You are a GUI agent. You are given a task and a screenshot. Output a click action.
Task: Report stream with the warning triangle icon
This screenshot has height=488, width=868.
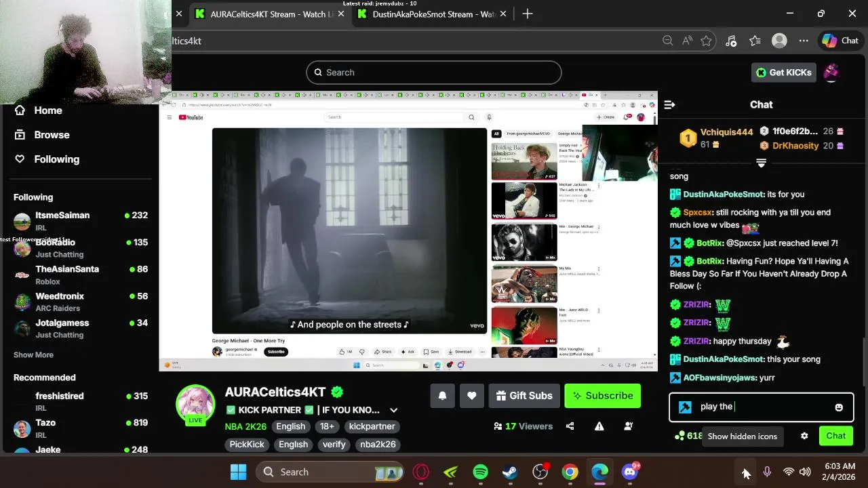(599, 426)
